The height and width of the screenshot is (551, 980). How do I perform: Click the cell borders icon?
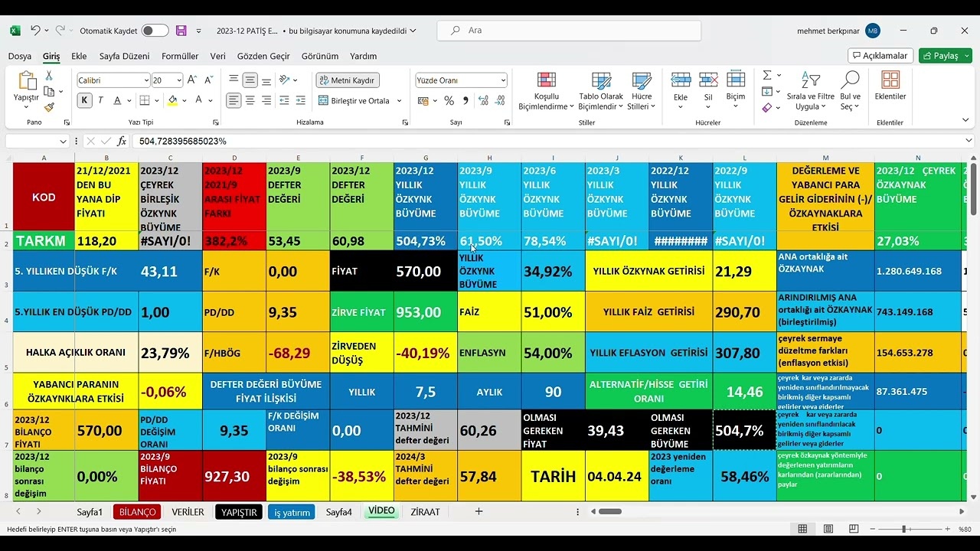(x=144, y=100)
